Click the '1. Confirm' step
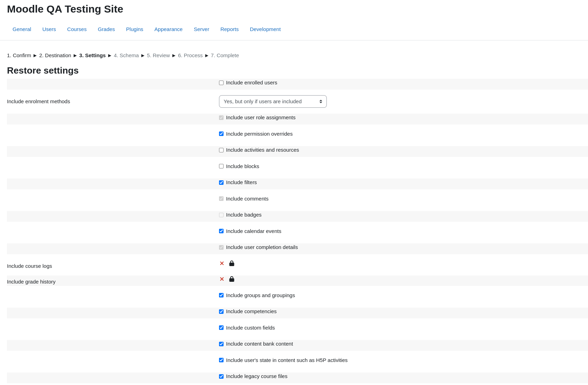 (x=19, y=55)
